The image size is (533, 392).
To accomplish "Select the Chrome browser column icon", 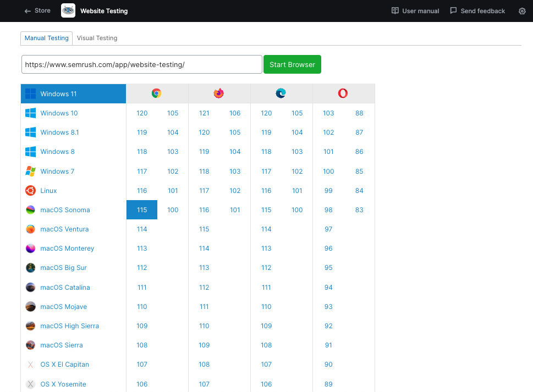I will pyautogui.click(x=156, y=93).
